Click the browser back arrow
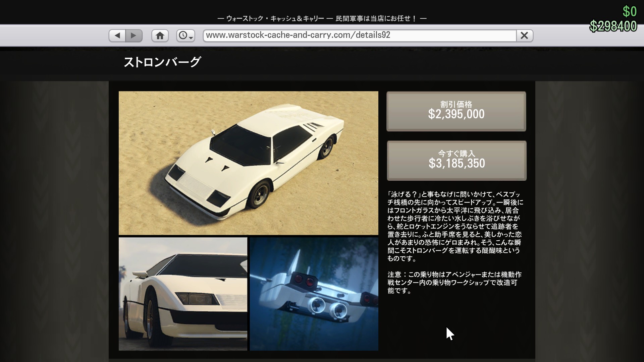The width and height of the screenshot is (644, 362). 117,36
